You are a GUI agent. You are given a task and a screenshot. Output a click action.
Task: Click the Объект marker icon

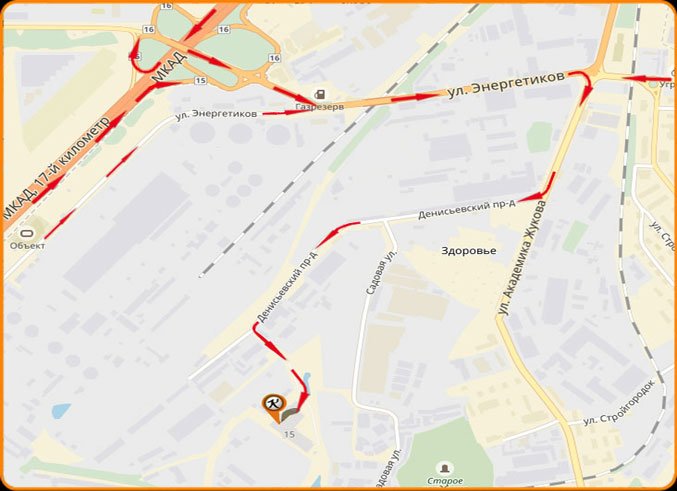point(27,234)
